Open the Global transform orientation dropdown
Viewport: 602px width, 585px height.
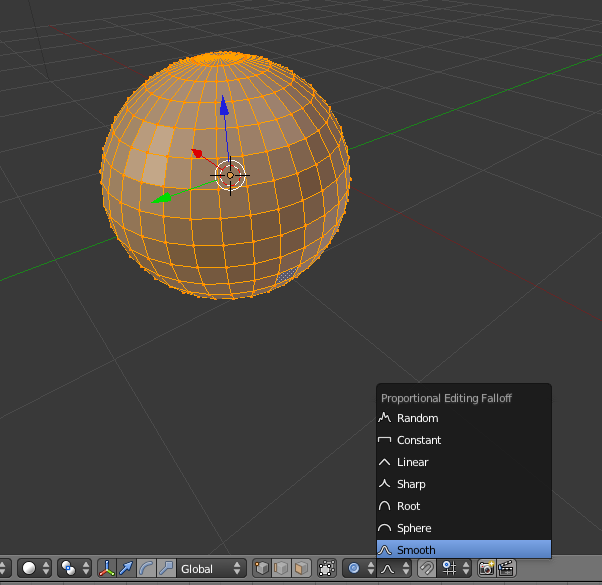coord(210,569)
